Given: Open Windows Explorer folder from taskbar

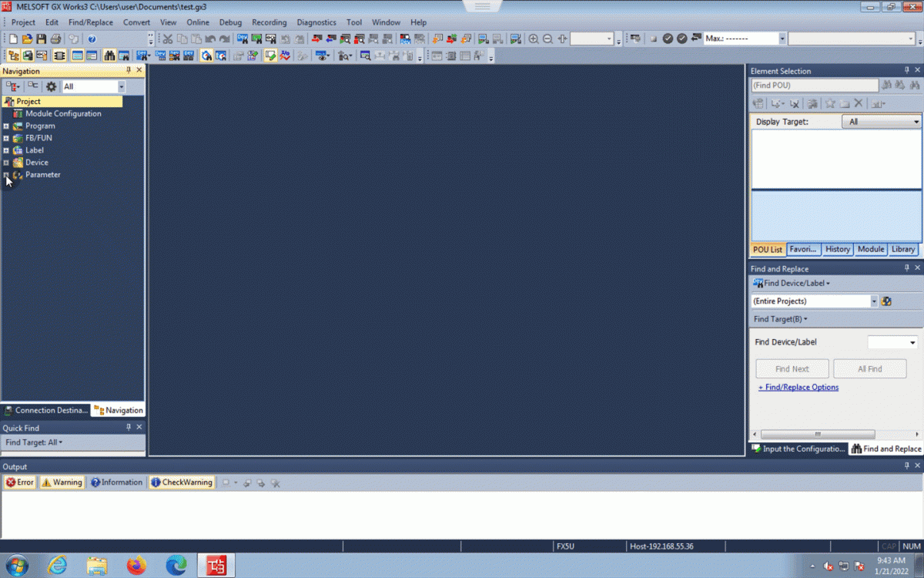Looking at the screenshot, I should (x=97, y=566).
